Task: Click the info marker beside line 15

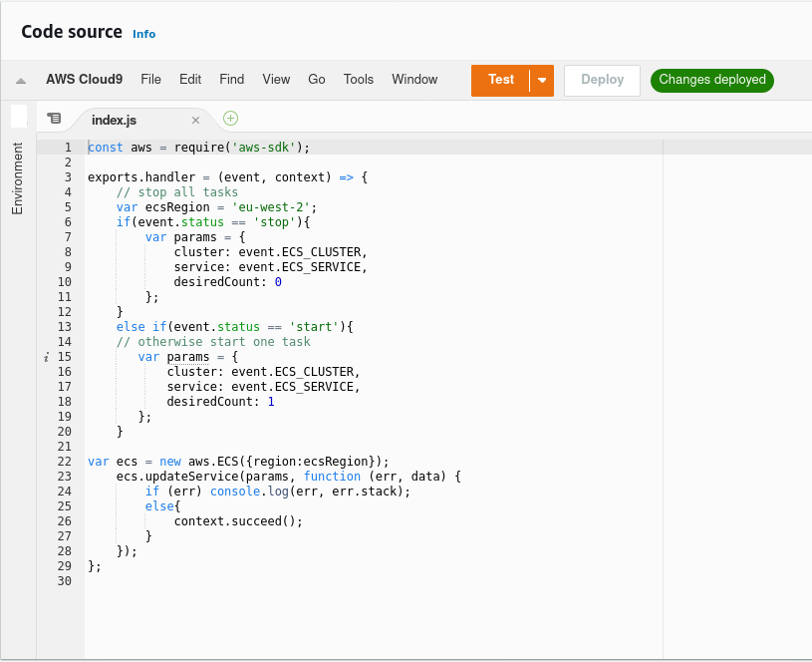Action: (x=47, y=357)
